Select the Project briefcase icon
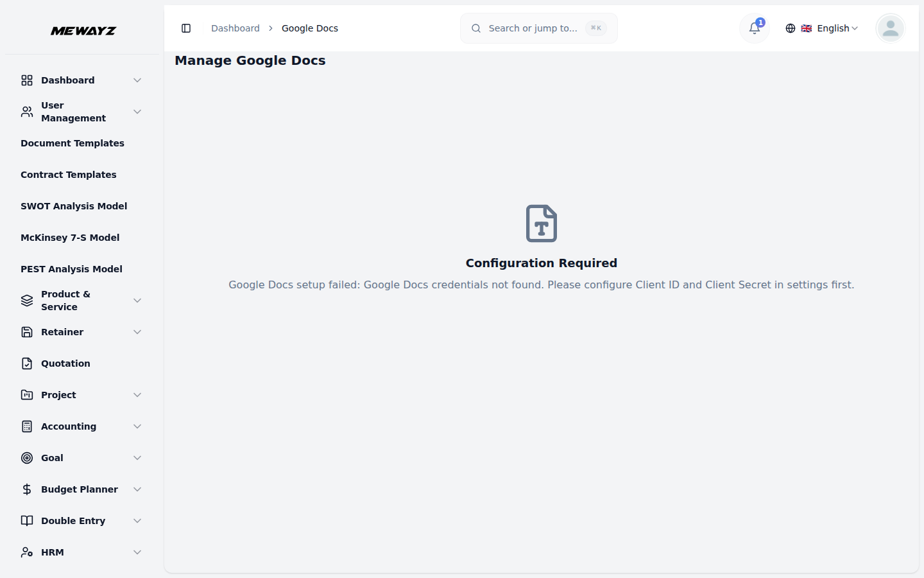The height and width of the screenshot is (578, 924). pos(26,394)
